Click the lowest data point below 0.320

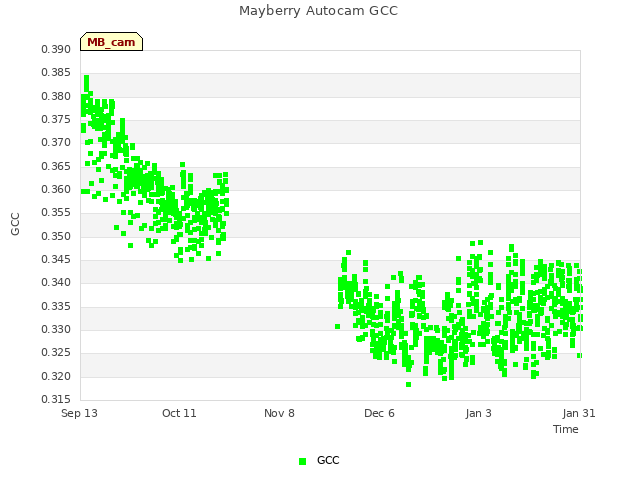[x=408, y=384]
